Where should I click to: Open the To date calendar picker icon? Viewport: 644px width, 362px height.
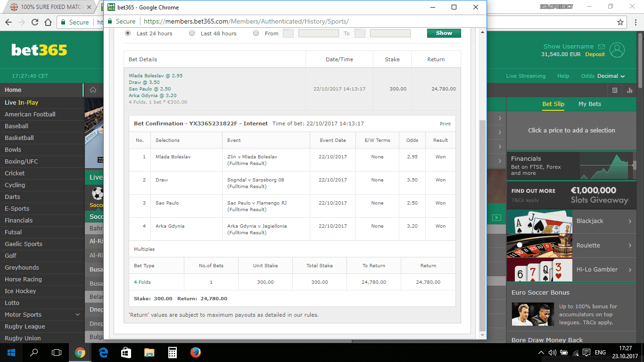pyautogui.click(x=360, y=33)
